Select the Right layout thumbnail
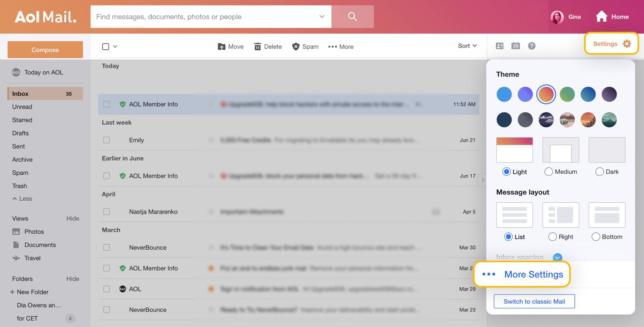Image resolution: width=644 pixels, height=327 pixels. click(561, 215)
